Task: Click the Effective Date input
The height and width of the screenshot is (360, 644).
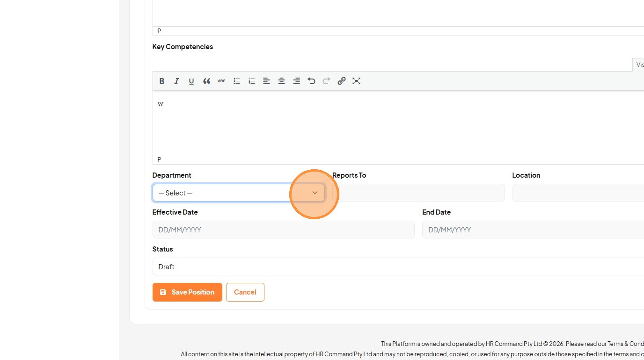Action: pos(284,230)
